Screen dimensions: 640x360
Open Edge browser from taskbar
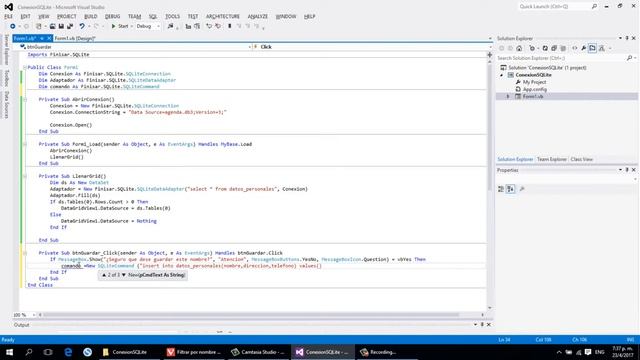(68, 352)
